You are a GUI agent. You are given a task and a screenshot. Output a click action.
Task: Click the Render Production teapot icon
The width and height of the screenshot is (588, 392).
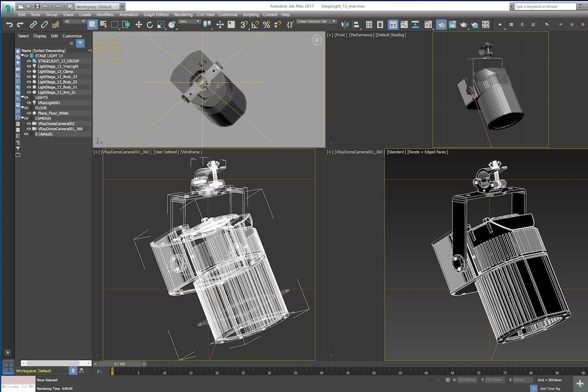pos(463,24)
